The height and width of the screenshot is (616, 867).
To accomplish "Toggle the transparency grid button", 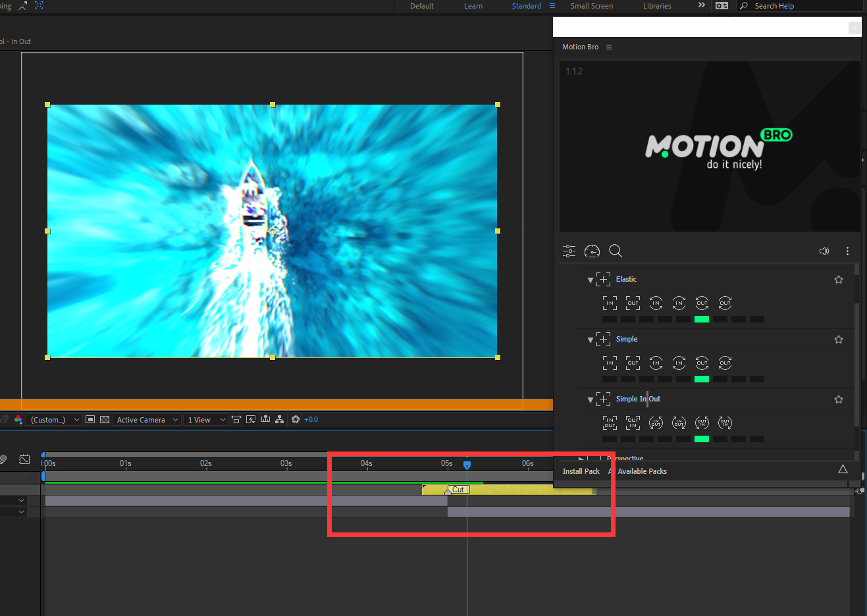I will coord(105,419).
